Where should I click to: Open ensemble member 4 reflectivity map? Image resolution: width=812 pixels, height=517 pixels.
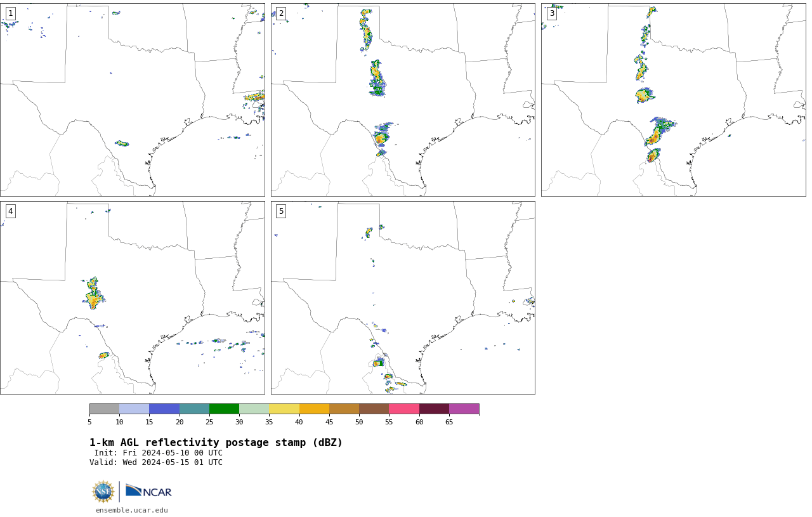(132, 298)
